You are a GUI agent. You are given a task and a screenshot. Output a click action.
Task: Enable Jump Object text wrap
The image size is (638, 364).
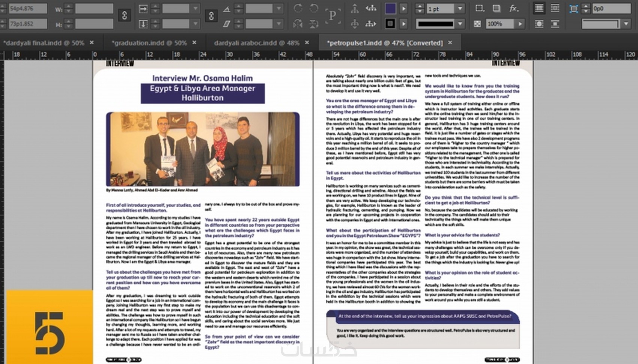555,24
